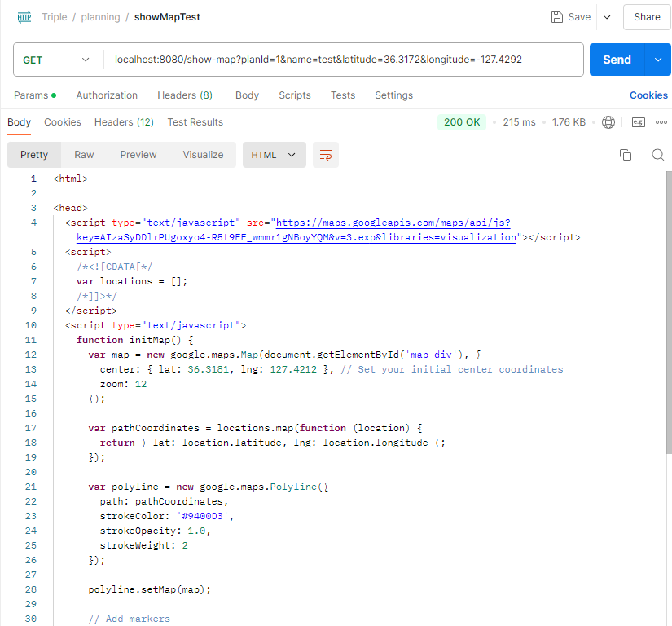
Task: Open the Scripts tab
Action: 294,95
